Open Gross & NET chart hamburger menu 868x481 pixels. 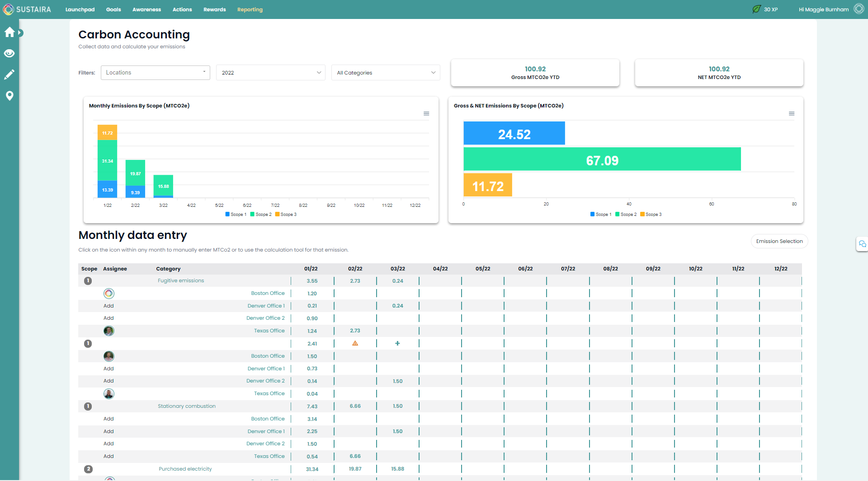(792, 113)
